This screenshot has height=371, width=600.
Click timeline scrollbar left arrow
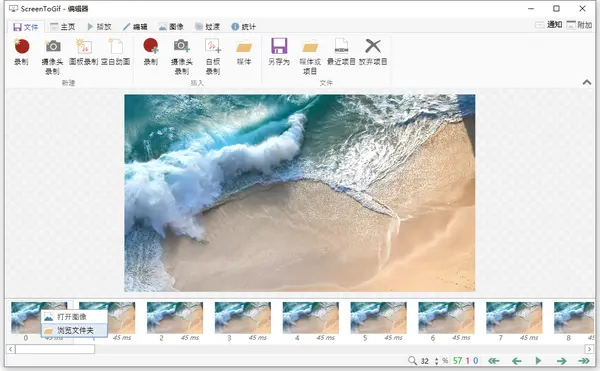11,349
